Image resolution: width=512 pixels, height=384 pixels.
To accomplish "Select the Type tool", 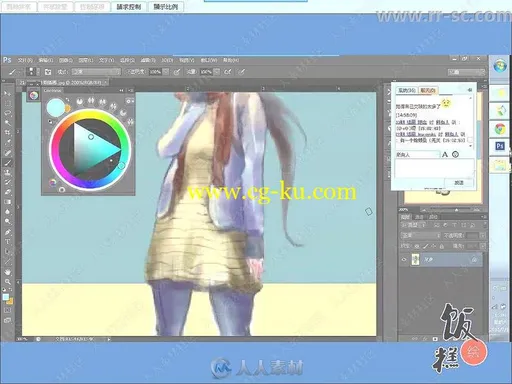I will click(7, 241).
